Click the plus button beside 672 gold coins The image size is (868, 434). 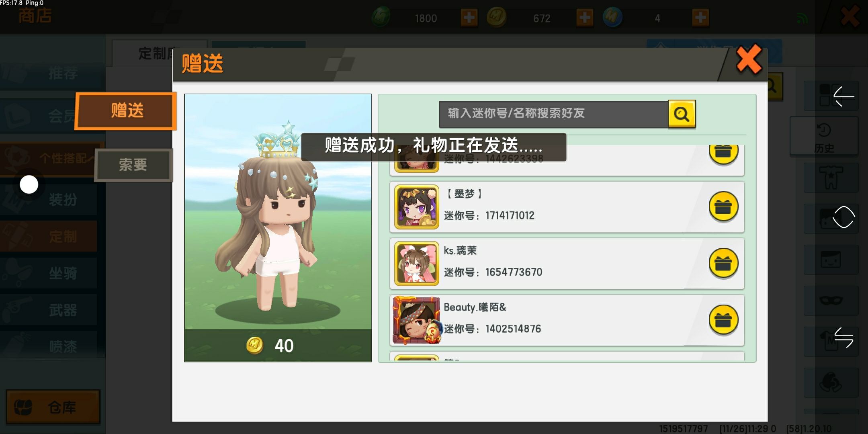point(585,18)
